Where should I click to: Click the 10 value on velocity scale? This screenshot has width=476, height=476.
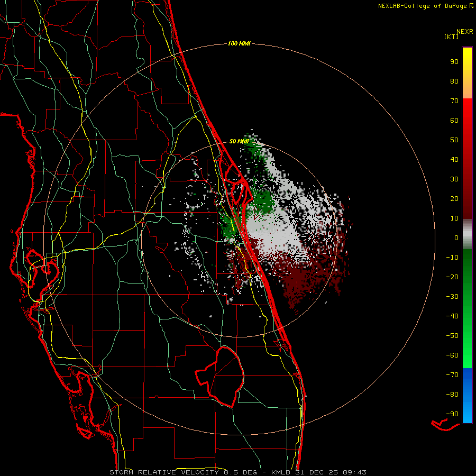click(x=454, y=218)
